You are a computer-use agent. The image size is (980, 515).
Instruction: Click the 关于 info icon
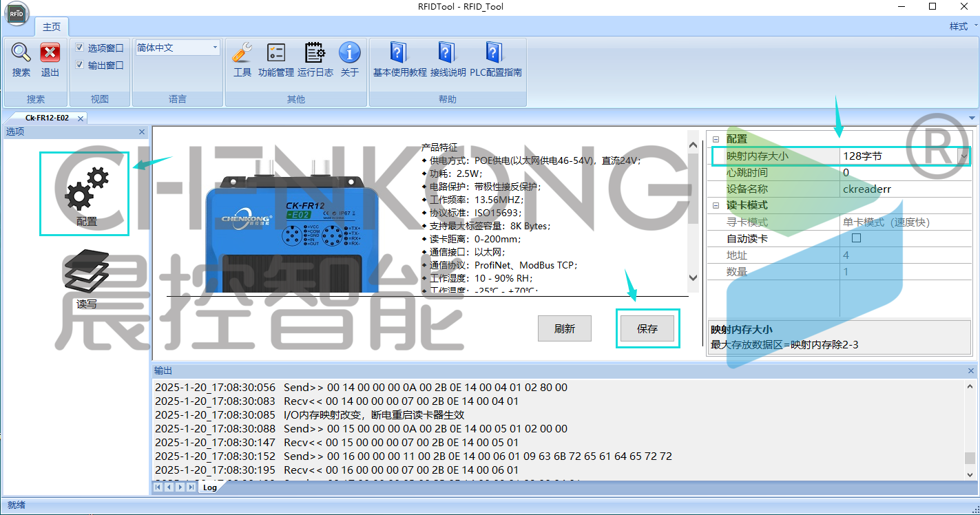(350, 54)
